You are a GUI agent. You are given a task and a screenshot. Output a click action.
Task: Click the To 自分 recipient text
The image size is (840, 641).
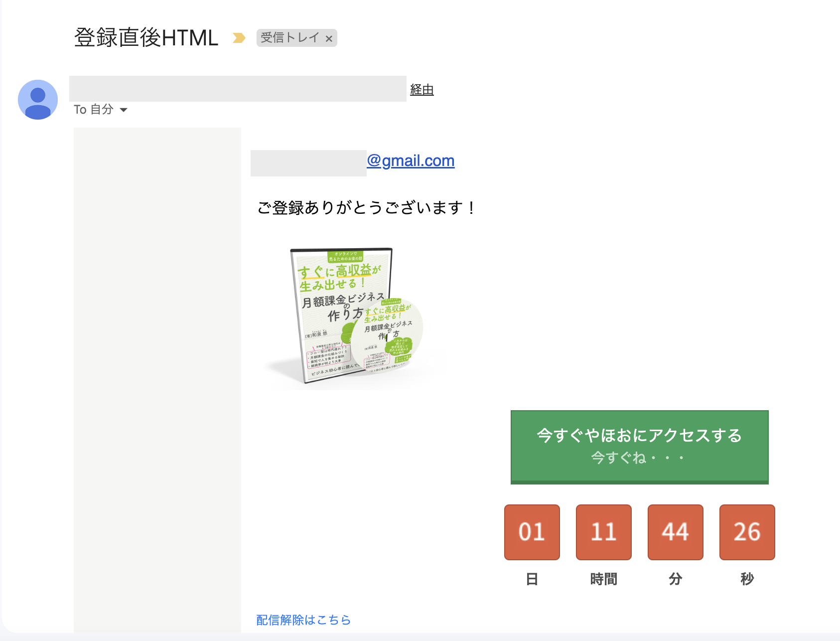pyautogui.click(x=94, y=110)
